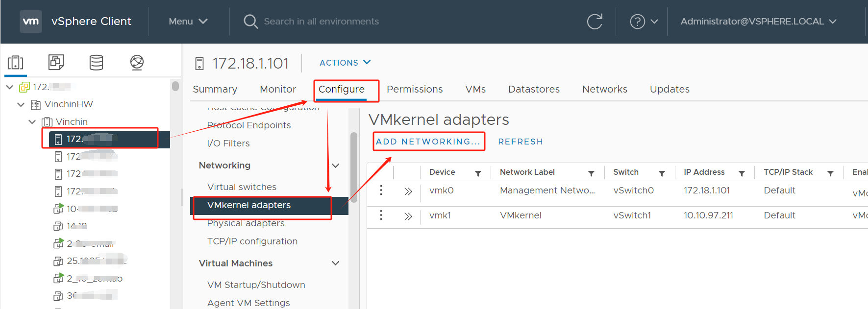Open the Configure tab
The width and height of the screenshot is (868, 309).
coord(342,89)
